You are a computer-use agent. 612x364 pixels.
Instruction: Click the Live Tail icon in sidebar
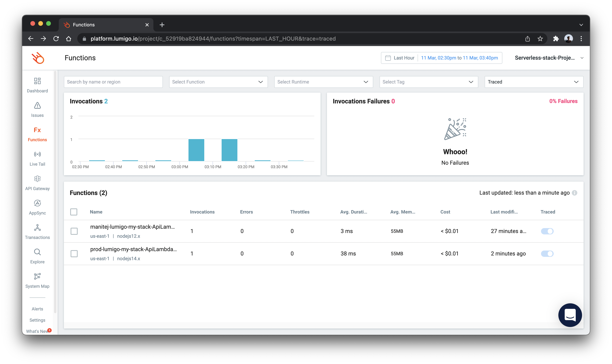(x=37, y=155)
